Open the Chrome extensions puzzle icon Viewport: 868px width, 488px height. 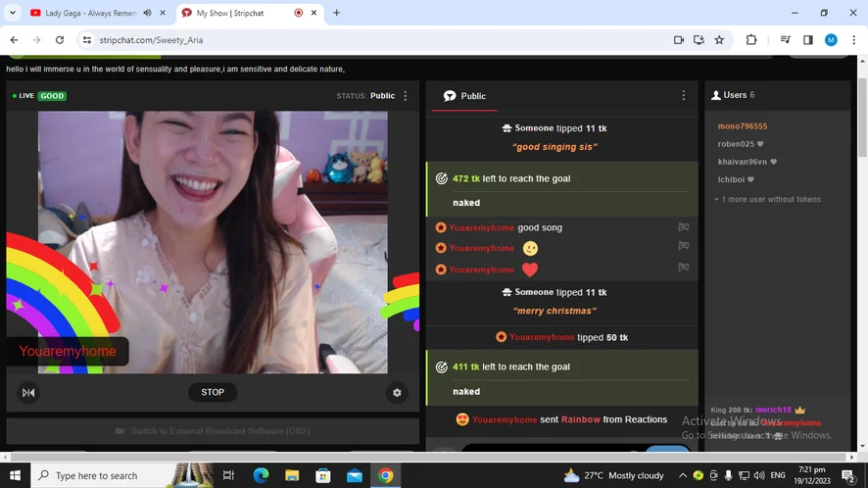click(x=751, y=40)
